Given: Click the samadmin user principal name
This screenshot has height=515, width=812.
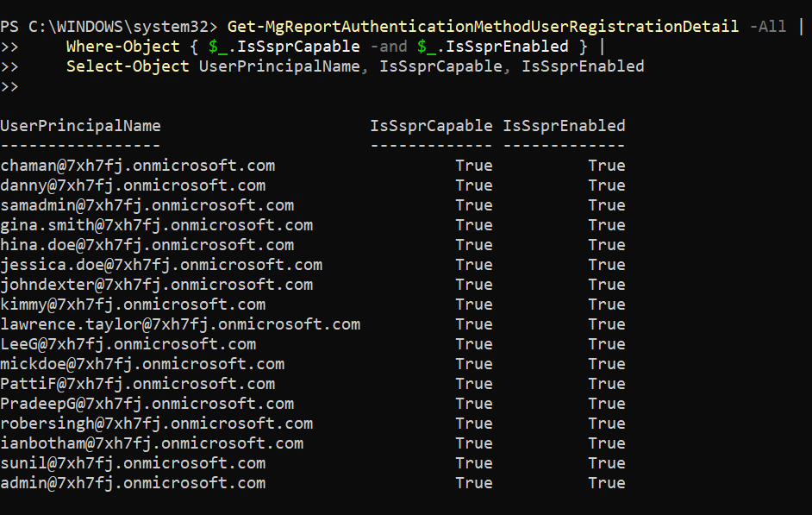Looking at the screenshot, I should click(147, 205).
